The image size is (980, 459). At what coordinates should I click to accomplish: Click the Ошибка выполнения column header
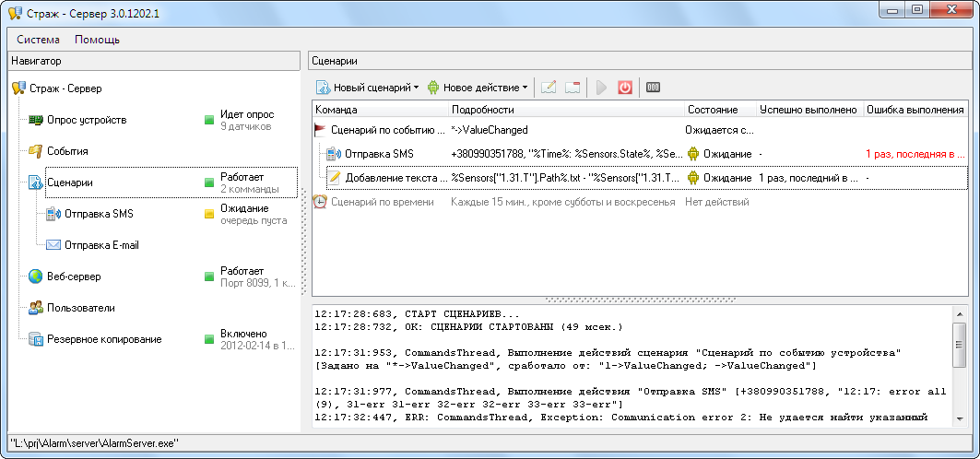tap(915, 110)
